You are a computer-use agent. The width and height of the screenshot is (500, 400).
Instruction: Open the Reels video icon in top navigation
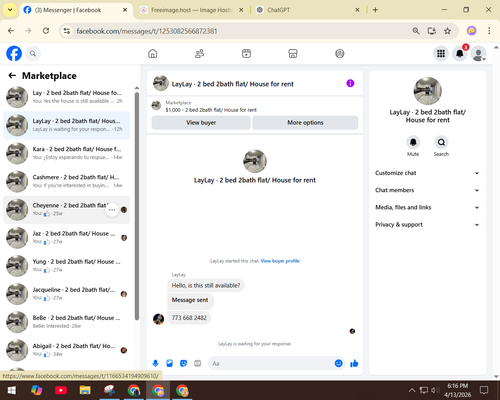246,53
